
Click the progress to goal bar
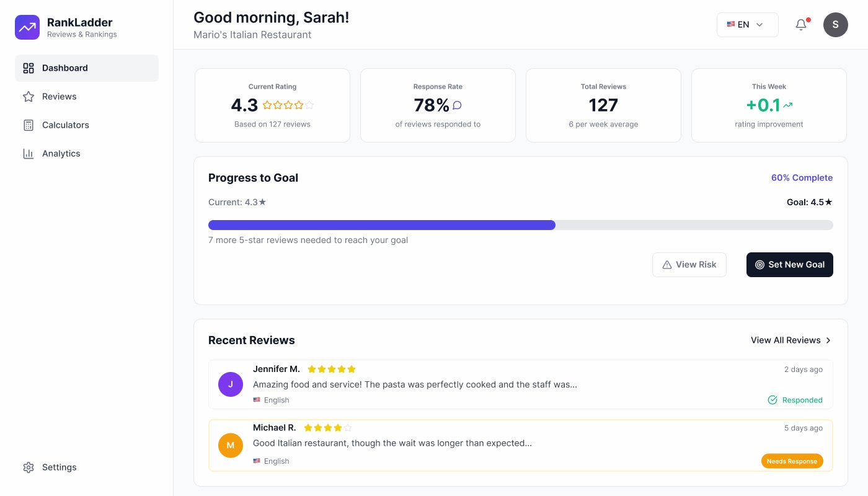(520, 225)
